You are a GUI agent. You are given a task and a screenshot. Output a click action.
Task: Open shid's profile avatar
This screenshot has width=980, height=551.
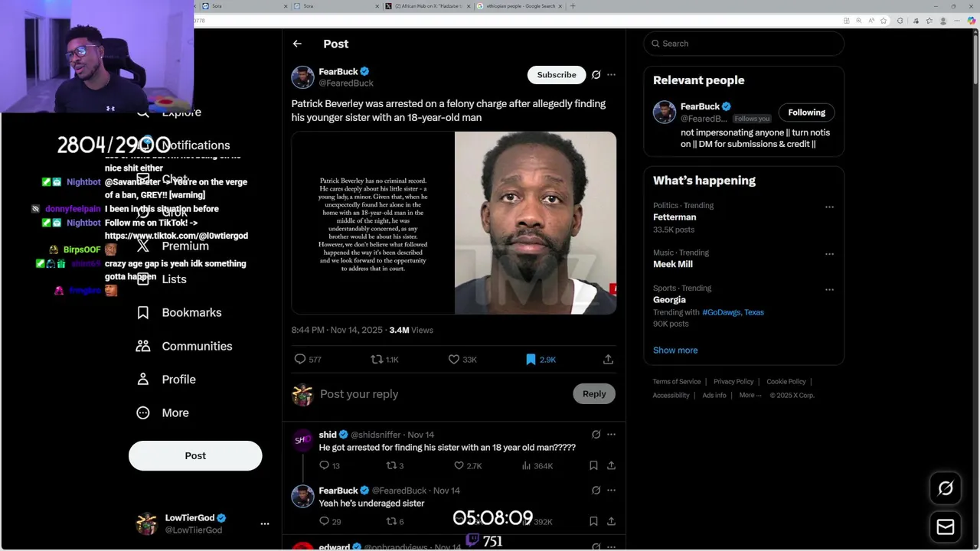(x=303, y=440)
